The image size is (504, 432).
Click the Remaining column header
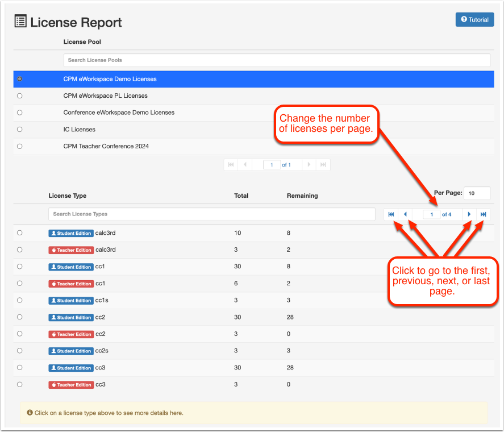click(302, 196)
